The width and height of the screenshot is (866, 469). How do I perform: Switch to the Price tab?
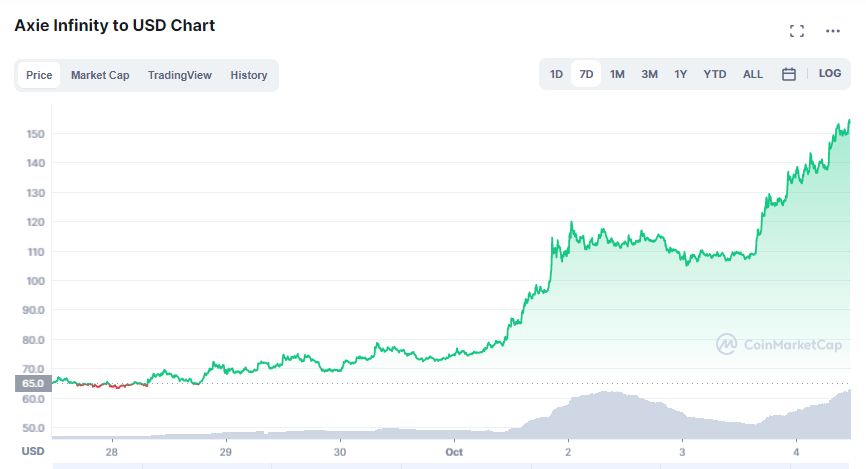click(x=39, y=75)
